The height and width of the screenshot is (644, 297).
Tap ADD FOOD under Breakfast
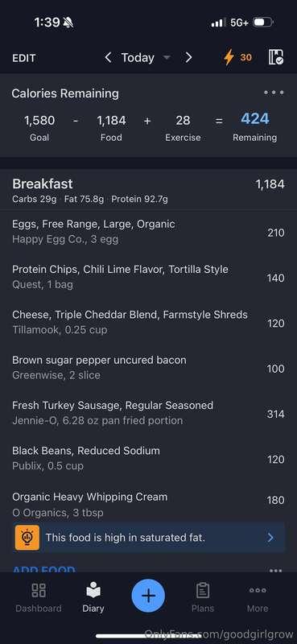click(43, 570)
